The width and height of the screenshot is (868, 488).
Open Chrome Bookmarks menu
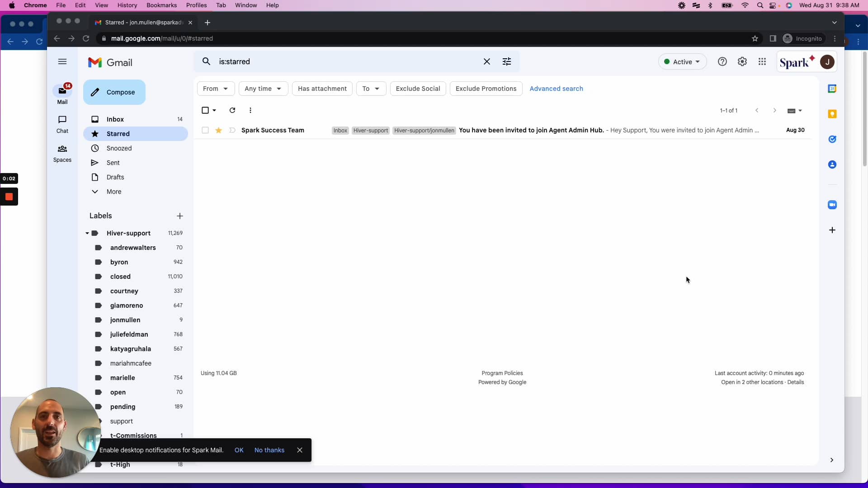(x=161, y=5)
